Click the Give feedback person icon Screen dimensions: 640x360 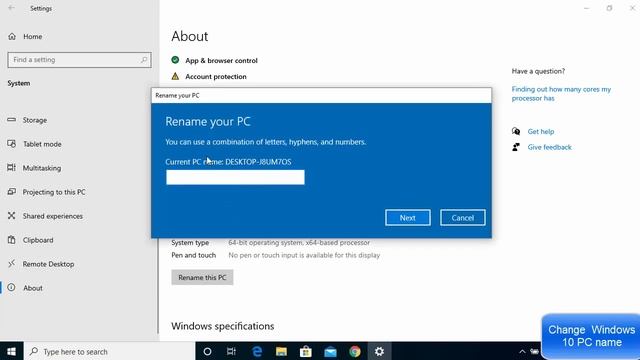[516, 147]
